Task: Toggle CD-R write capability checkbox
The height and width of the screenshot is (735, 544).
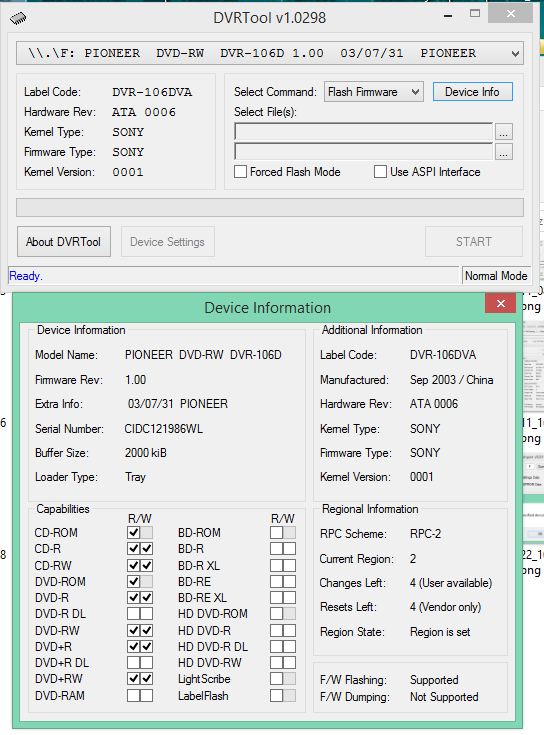Action: 147,548
